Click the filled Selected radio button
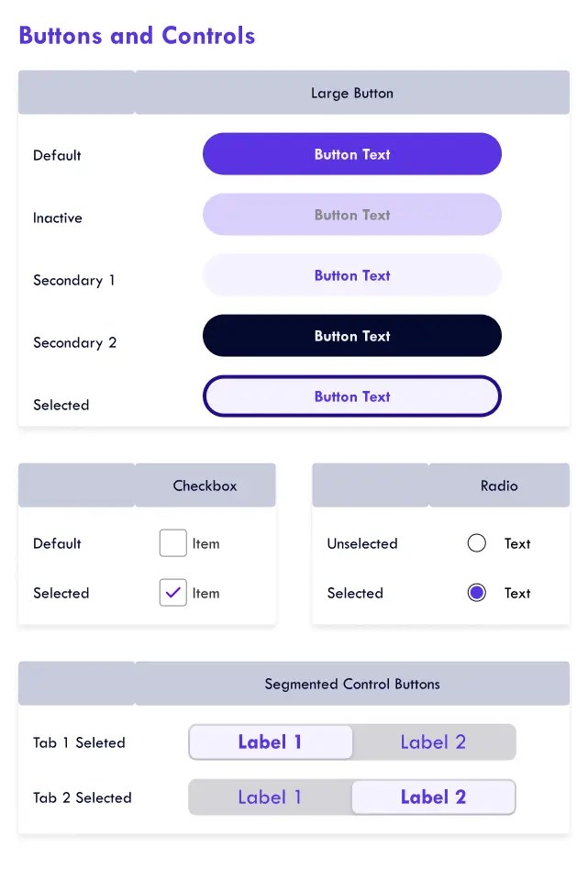This screenshot has height=892, width=588. 476,593
